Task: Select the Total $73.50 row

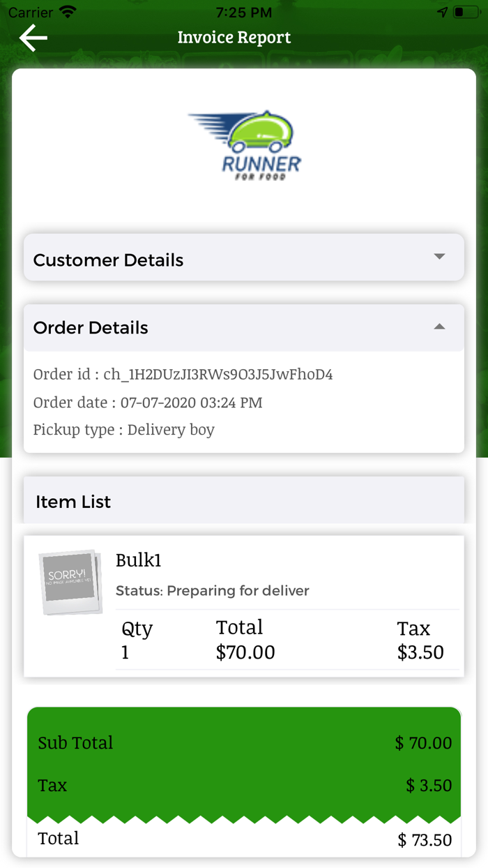Action: (x=244, y=839)
